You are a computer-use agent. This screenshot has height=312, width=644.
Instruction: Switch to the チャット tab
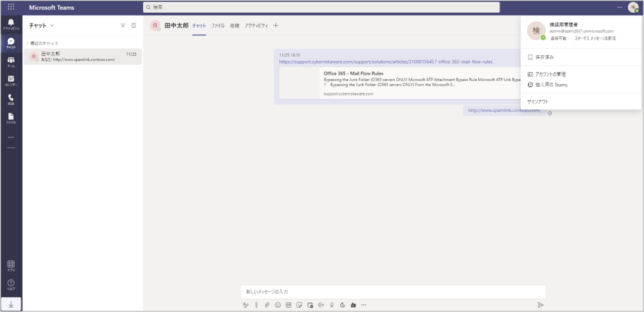(199, 25)
